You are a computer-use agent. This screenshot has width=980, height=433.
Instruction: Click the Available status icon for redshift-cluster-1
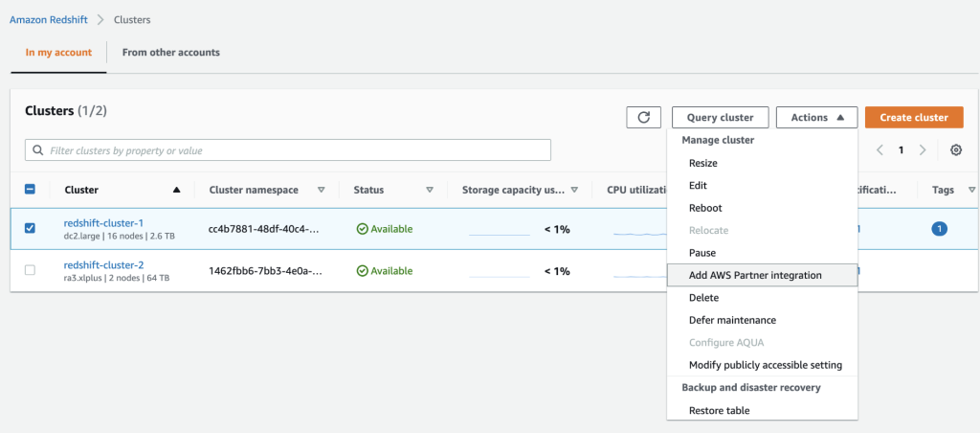[362, 229]
